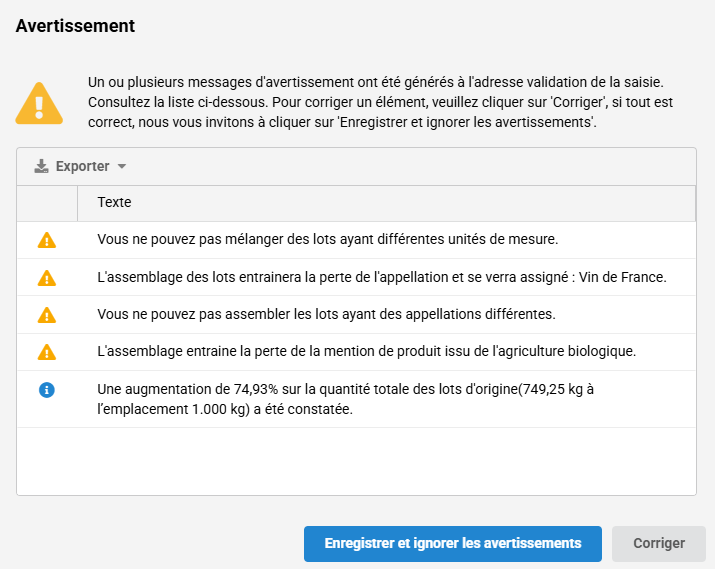Click the Avertissement dialog title

click(76, 26)
